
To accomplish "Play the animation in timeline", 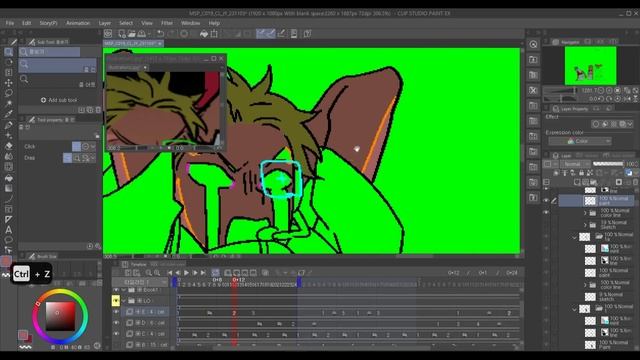I will coord(187,273).
